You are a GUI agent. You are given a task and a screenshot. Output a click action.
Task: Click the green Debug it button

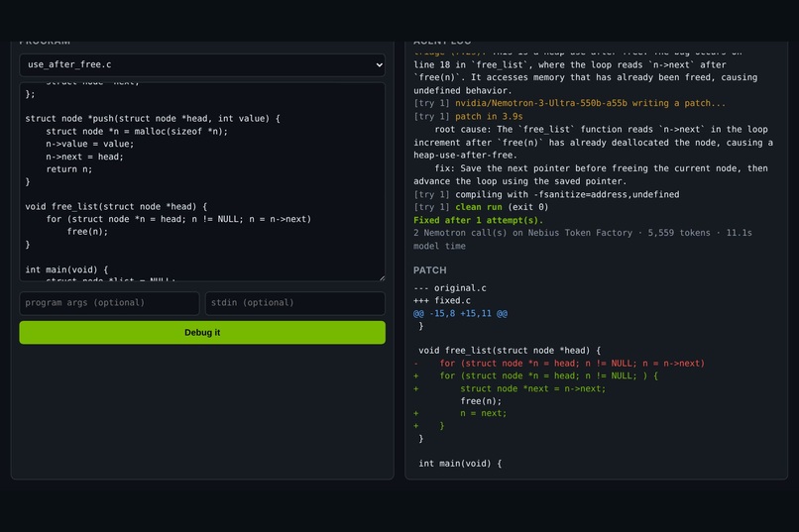[202, 333]
